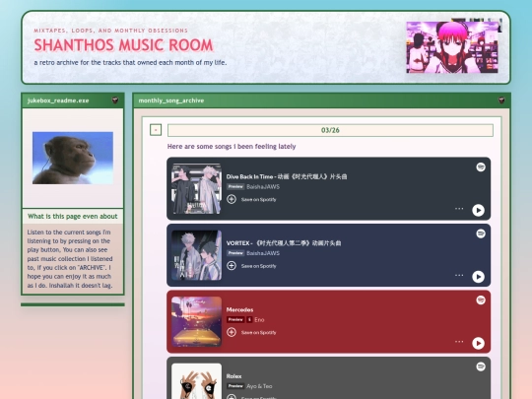Open the Dive Back In Time song title
The image size is (532, 399).
(287, 176)
